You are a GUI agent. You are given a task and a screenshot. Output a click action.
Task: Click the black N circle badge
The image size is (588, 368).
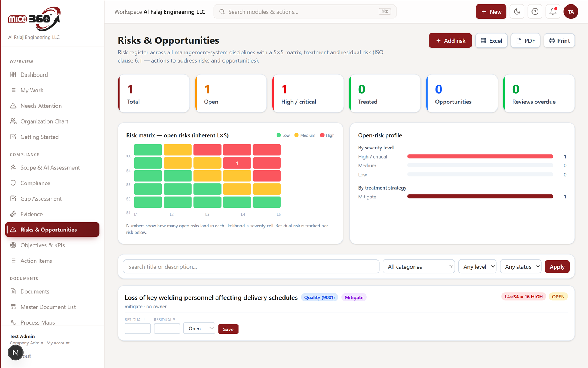coord(15,353)
